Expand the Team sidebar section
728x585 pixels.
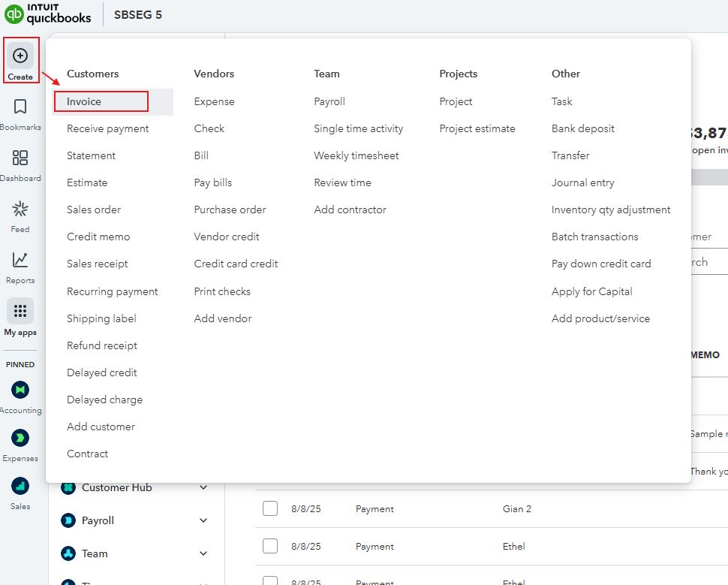(203, 553)
